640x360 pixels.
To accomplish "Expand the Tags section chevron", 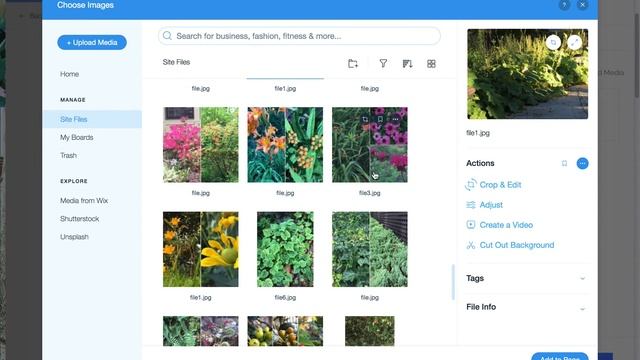I will [x=582, y=278].
